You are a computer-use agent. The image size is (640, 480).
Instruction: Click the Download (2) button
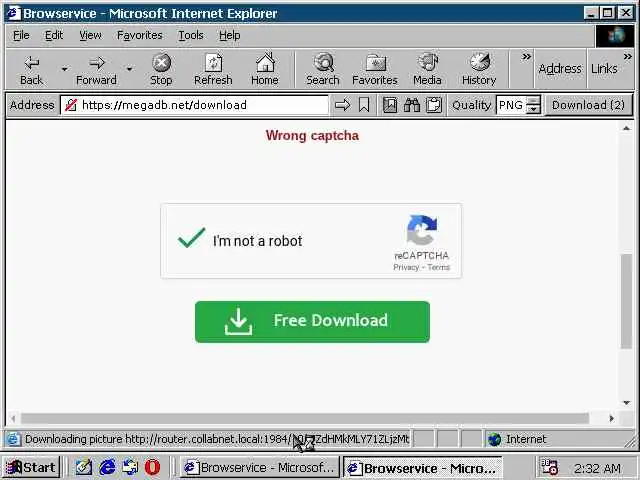588,105
